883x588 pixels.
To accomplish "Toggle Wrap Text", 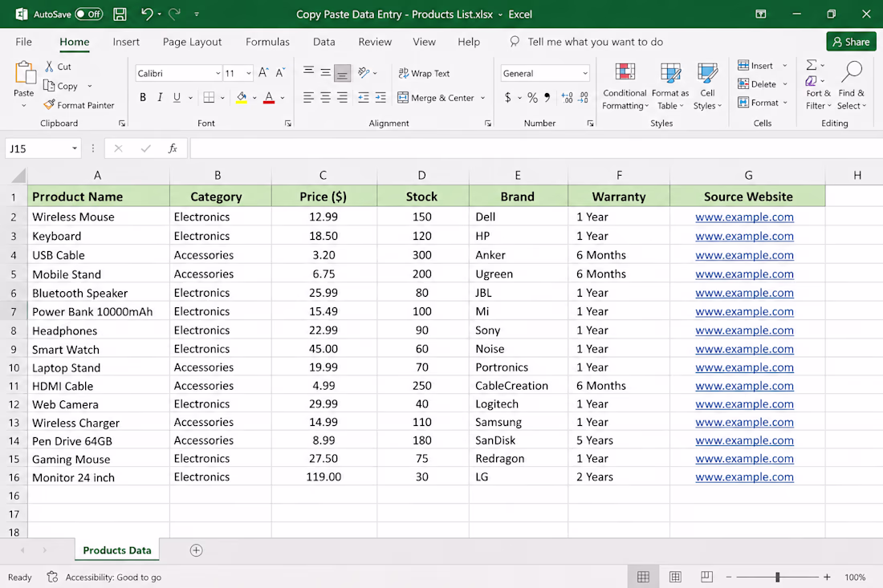I will 424,73.
